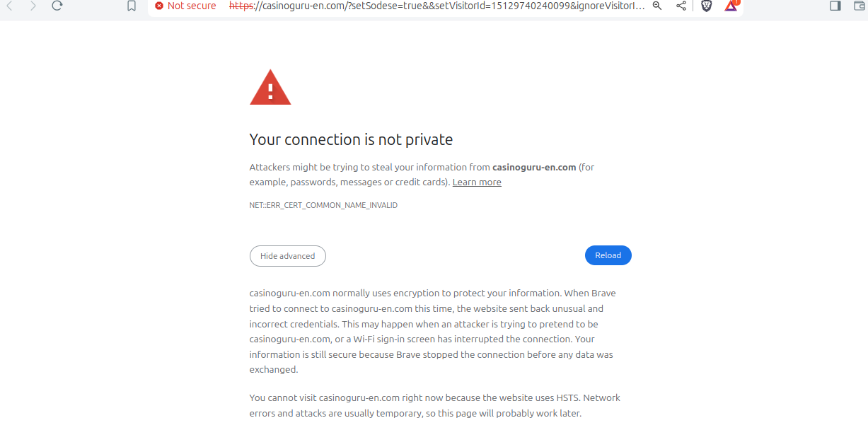868x430 pixels.
Task: Reload the page from the toolbar icon
Action: 57,6
